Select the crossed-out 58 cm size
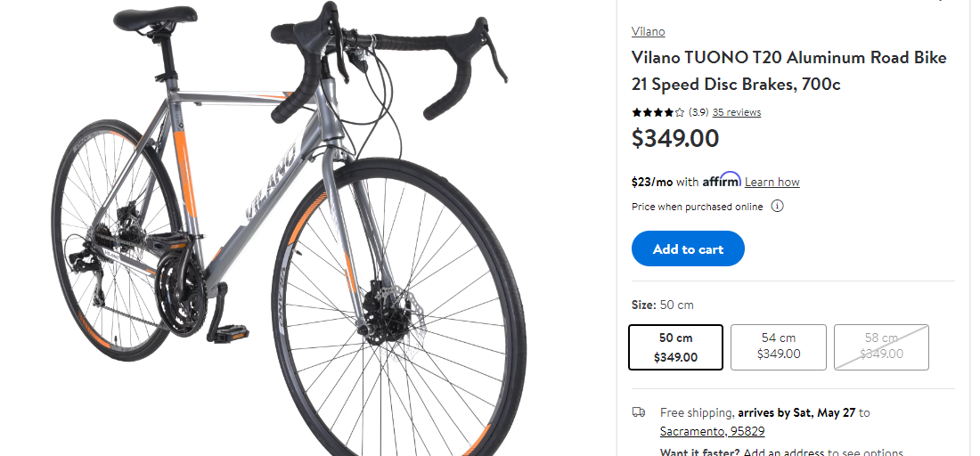 click(880, 346)
